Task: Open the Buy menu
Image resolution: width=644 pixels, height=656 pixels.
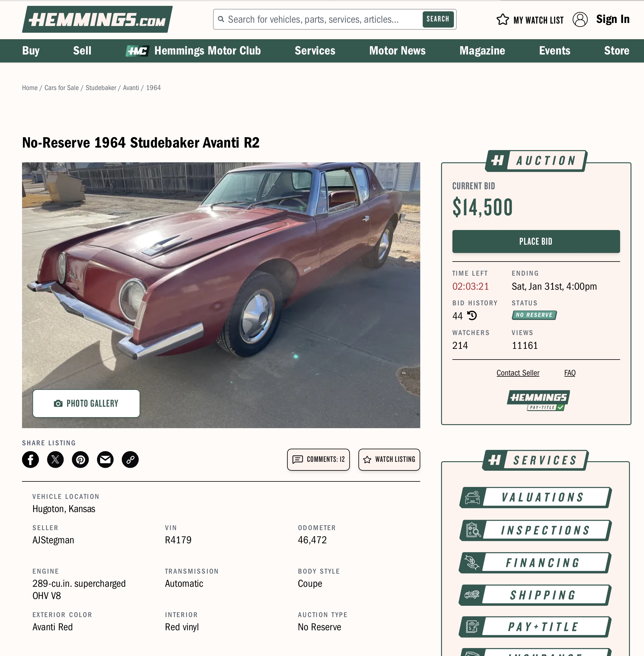Action: (x=31, y=51)
